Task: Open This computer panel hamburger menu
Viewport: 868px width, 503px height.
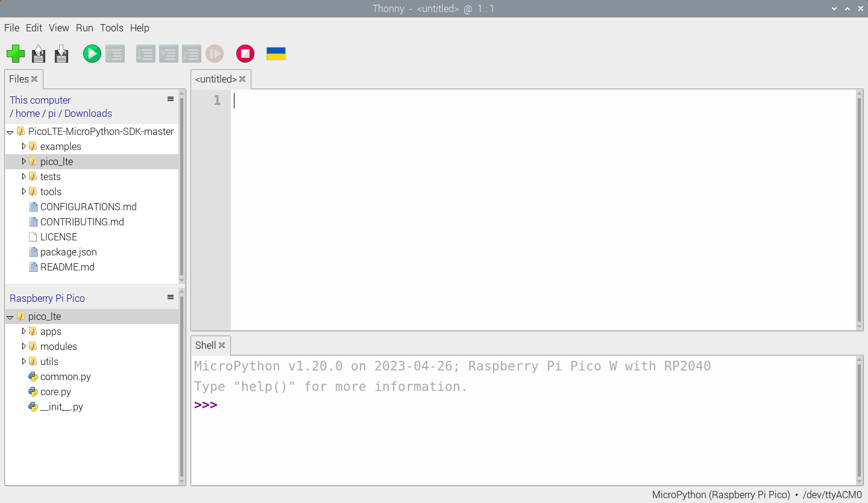Action: (x=171, y=99)
